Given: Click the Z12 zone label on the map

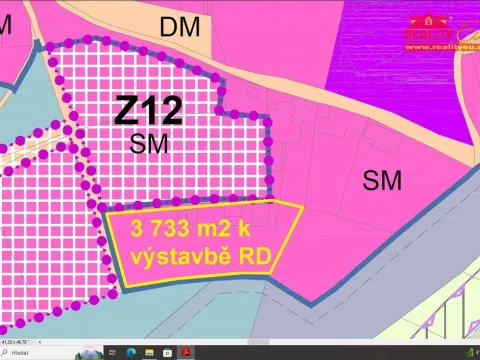Looking at the screenshot, I should coord(149,110).
